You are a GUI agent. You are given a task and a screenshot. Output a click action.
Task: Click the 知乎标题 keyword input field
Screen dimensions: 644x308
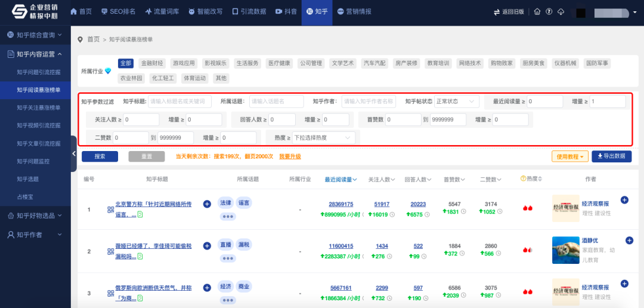point(179,101)
